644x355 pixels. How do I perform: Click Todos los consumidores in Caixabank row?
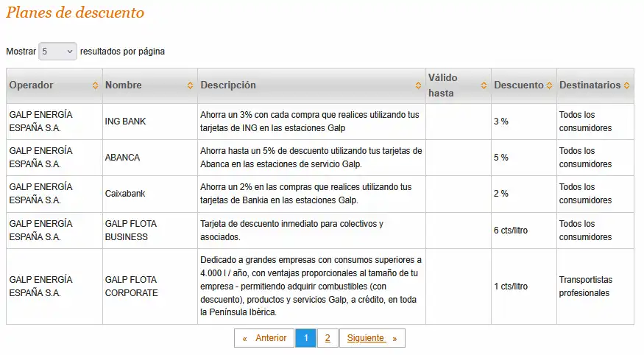click(585, 194)
